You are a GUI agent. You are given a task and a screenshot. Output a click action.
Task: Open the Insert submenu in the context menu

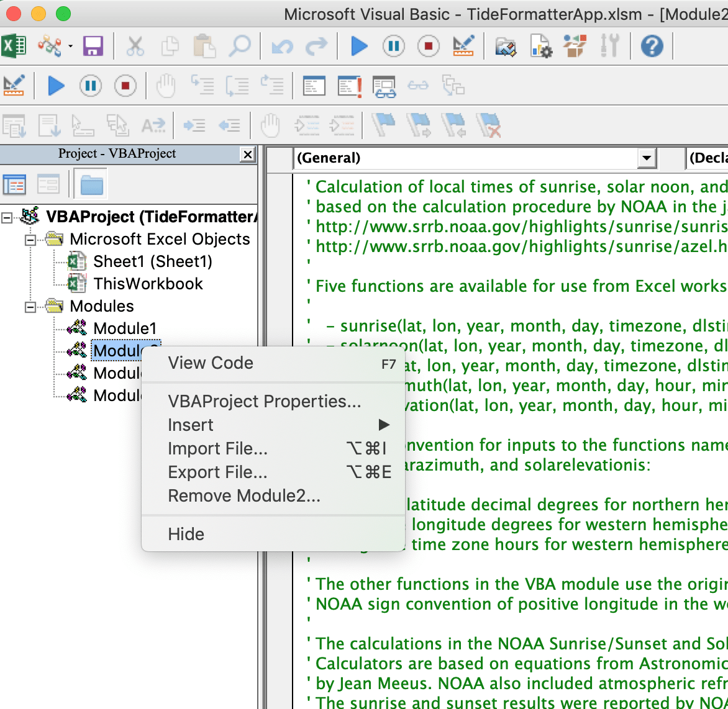coord(191,425)
